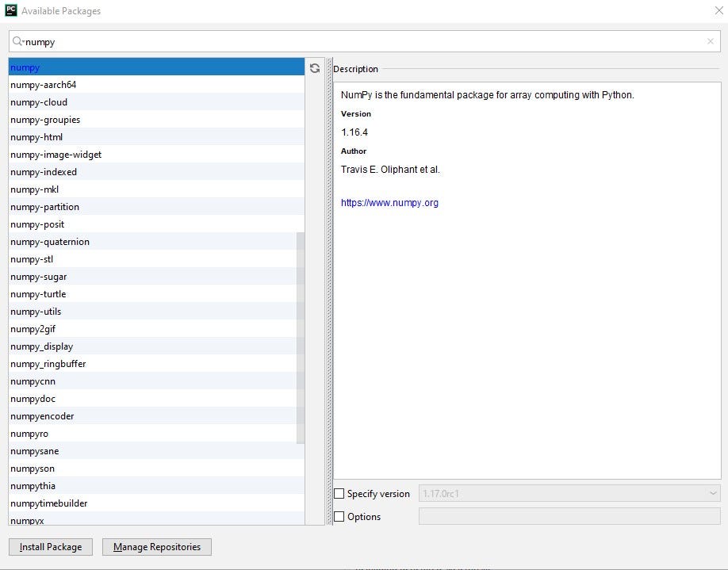Select the numpytimebuilder package
728x570 pixels.
pos(48,503)
